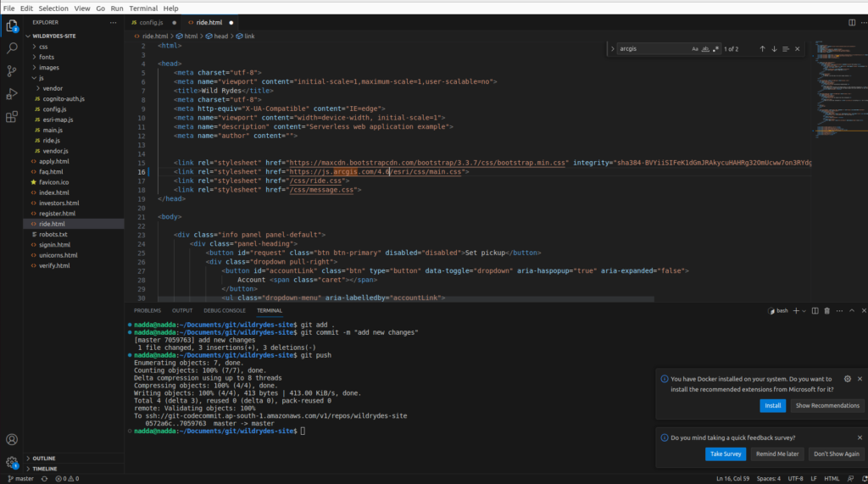Screen dimensions: 868x484
Task: Click inside the find input field
Action: (653, 49)
